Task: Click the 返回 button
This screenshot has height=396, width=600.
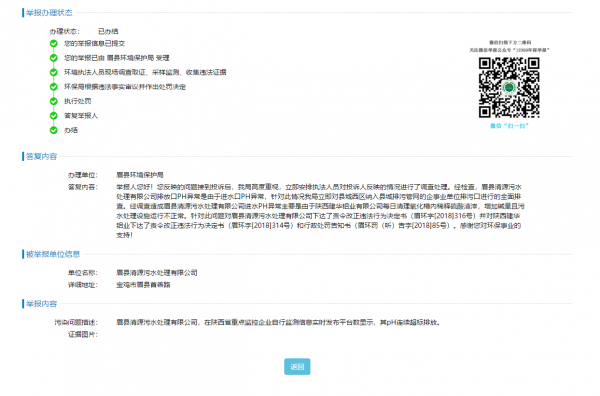Action: [x=297, y=367]
